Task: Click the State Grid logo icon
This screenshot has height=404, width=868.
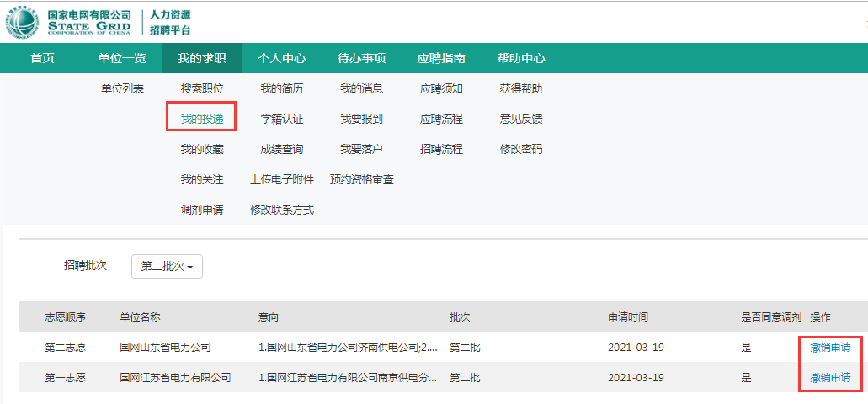Action: pyautogui.click(x=22, y=21)
